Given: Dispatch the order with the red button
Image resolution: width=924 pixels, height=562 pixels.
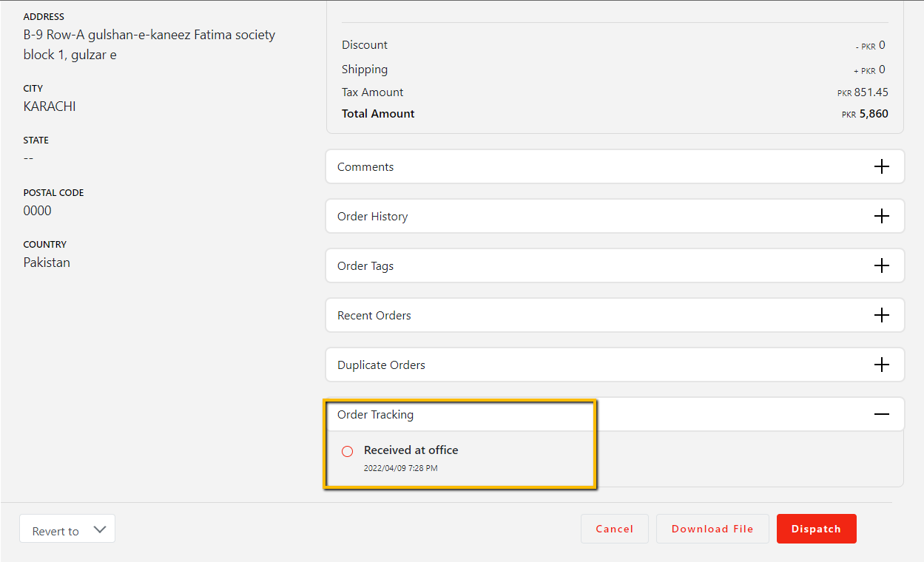Looking at the screenshot, I should tap(816, 529).
